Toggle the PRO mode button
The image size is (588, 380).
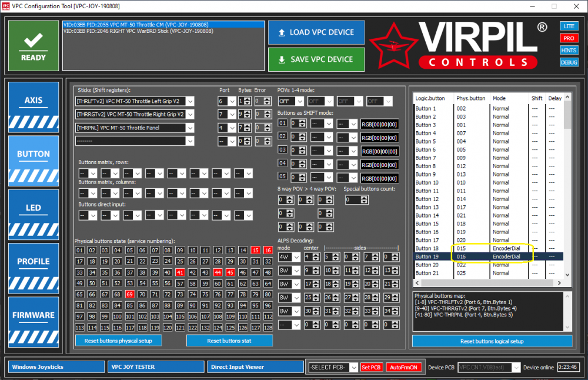pos(569,38)
